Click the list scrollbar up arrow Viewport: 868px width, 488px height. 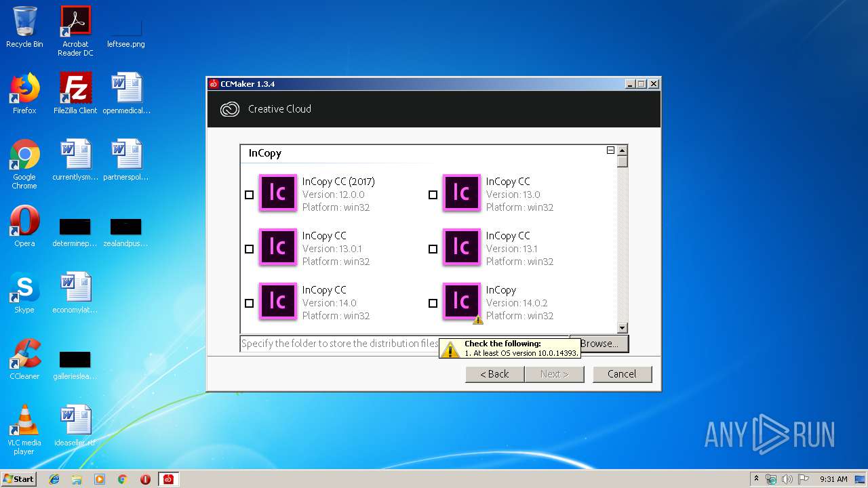coord(623,150)
